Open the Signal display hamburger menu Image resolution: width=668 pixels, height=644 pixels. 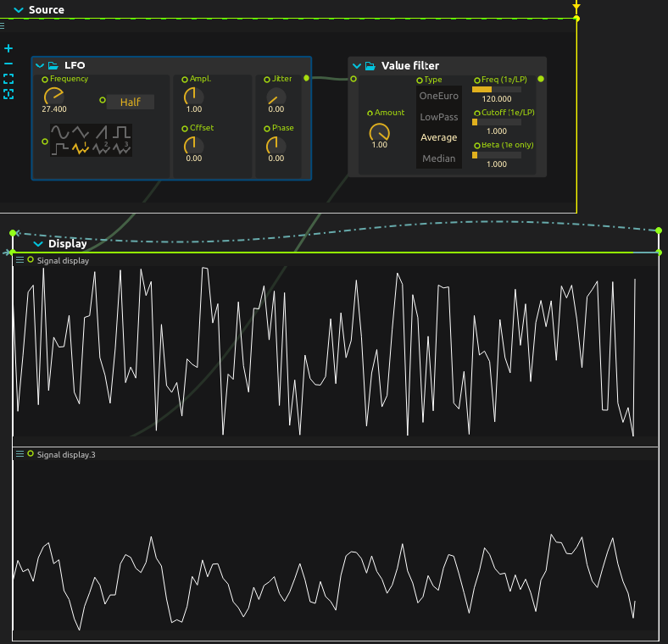click(x=19, y=260)
